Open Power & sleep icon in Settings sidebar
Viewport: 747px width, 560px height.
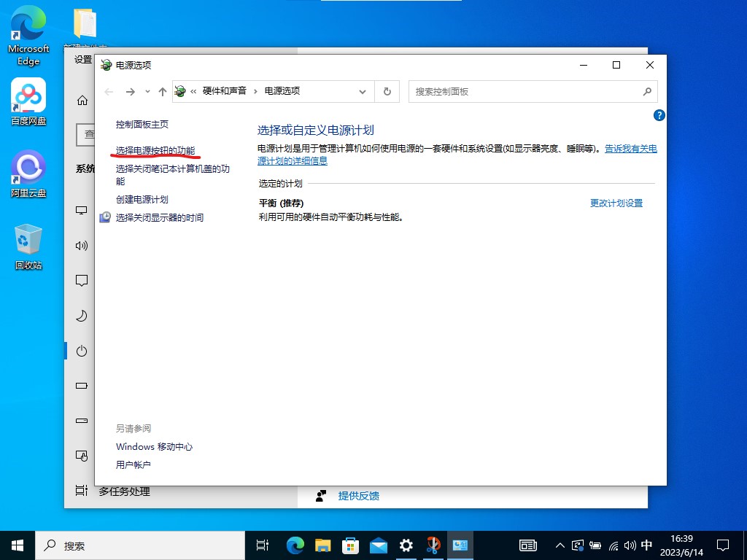click(82, 351)
